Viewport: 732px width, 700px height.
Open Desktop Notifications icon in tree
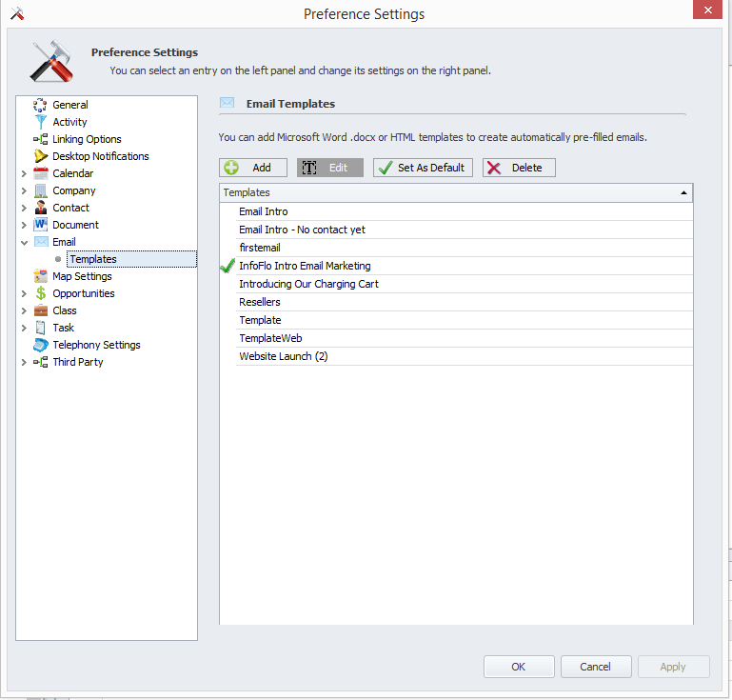click(x=41, y=156)
